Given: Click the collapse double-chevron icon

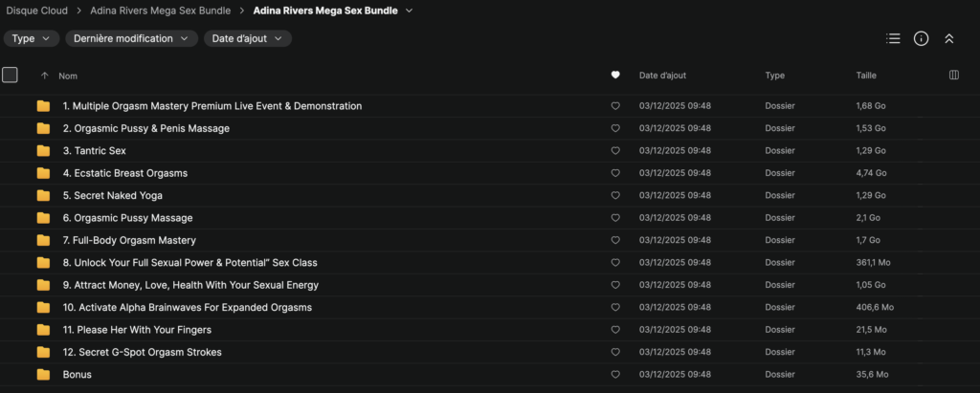Looking at the screenshot, I should tap(948, 39).
